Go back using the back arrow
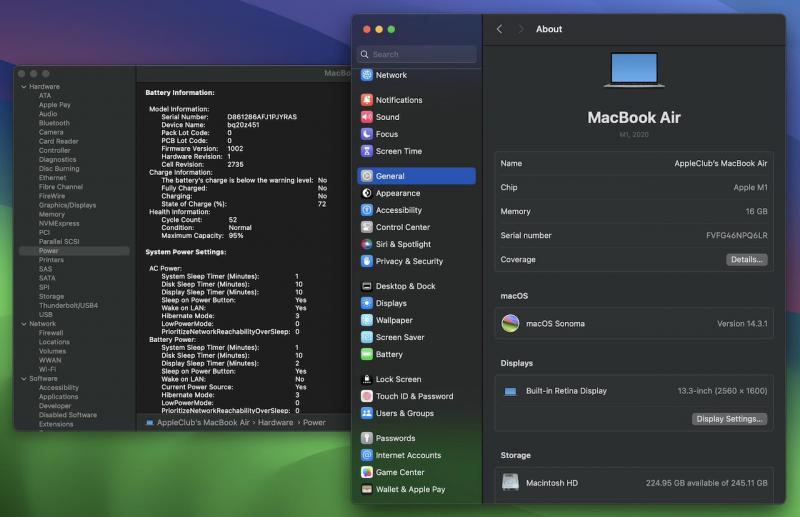The width and height of the screenshot is (800, 517). (x=499, y=29)
